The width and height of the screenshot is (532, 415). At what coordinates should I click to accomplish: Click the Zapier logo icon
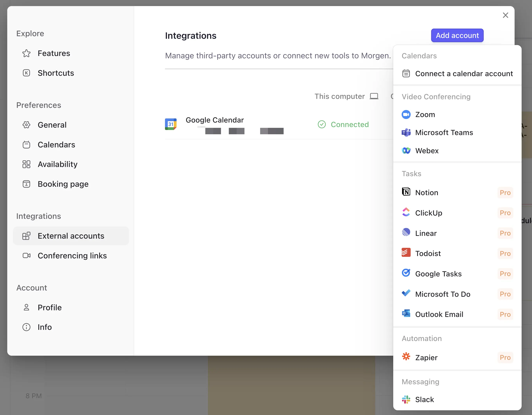pyautogui.click(x=406, y=357)
